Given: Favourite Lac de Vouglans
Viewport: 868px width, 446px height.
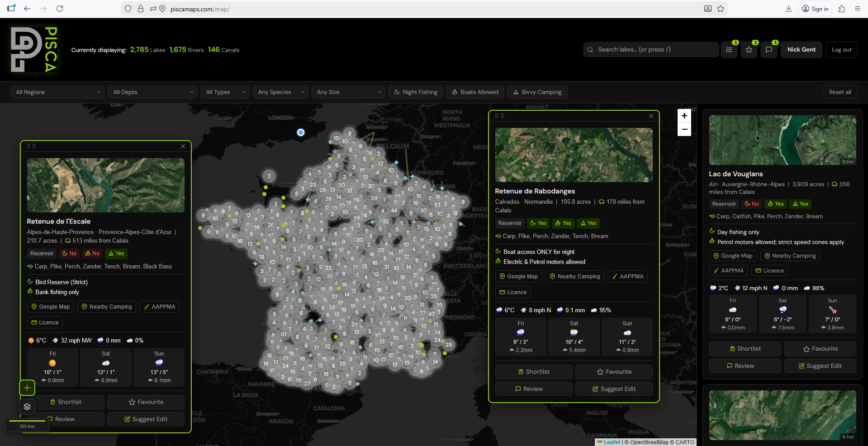Looking at the screenshot, I should click(x=820, y=348).
